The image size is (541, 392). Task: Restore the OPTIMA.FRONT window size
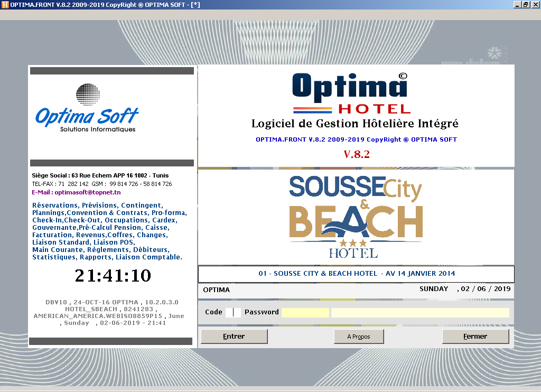point(526,5)
